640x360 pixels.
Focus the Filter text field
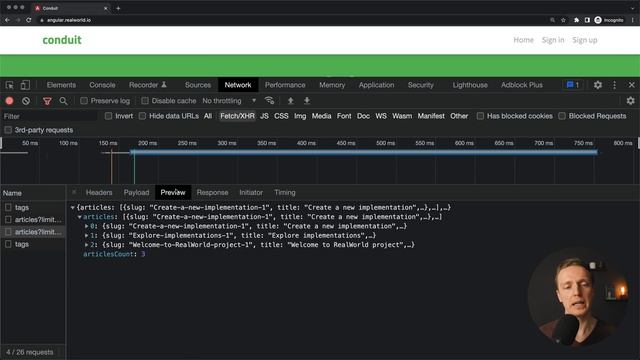[x=50, y=116]
